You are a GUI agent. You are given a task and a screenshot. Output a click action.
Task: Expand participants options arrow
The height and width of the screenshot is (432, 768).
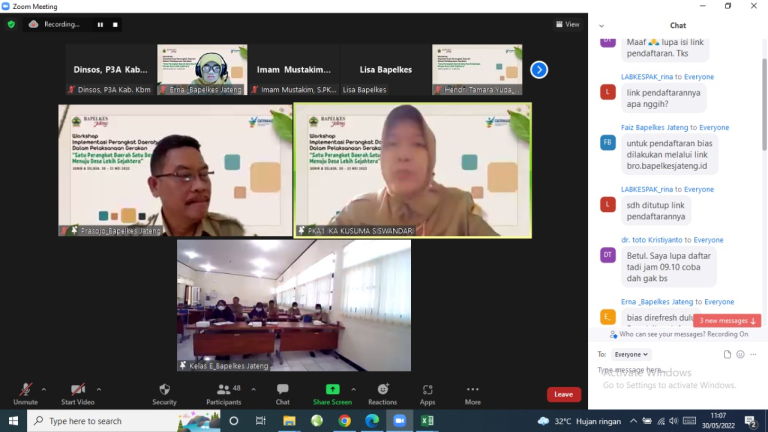pyautogui.click(x=253, y=390)
